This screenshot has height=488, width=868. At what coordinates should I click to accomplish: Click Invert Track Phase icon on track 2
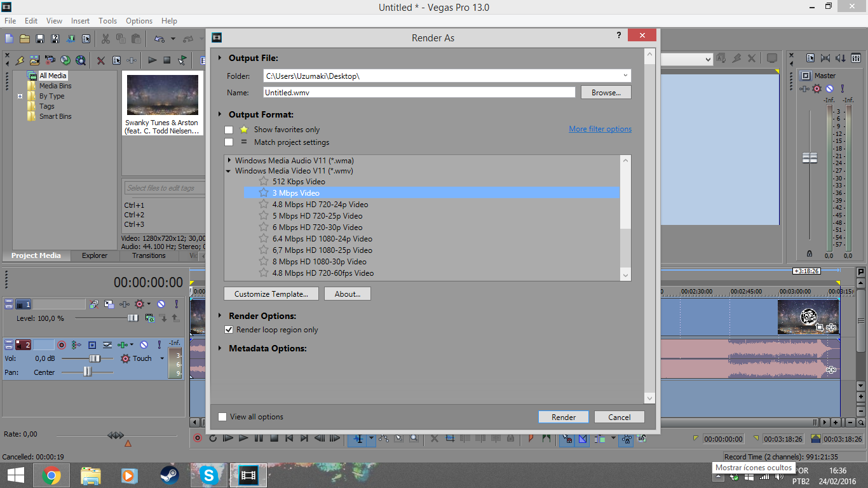coord(107,345)
